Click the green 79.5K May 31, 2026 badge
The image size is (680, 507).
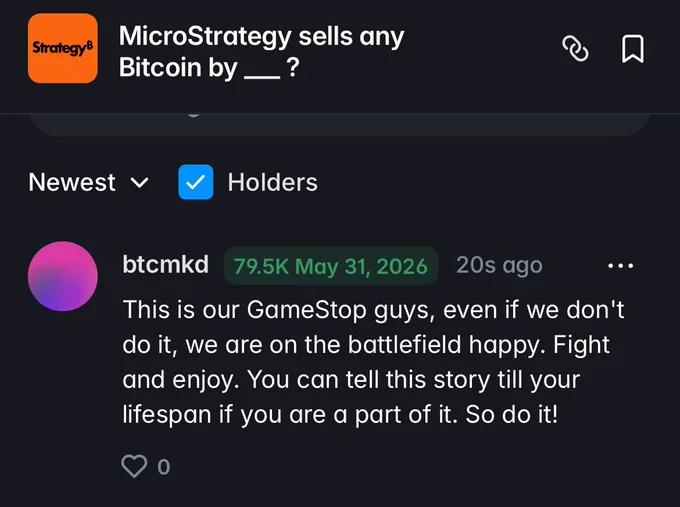coord(331,266)
